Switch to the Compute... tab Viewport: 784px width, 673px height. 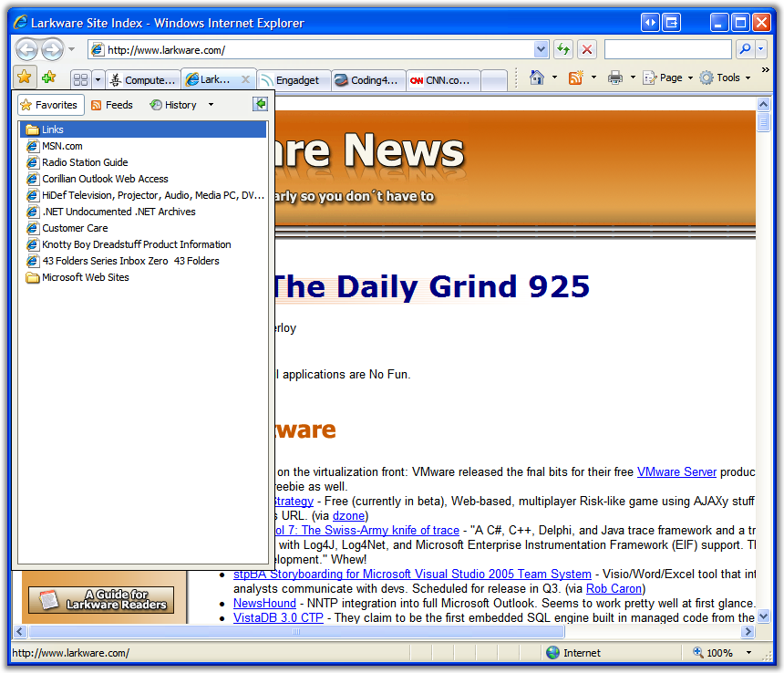pos(143,80)
